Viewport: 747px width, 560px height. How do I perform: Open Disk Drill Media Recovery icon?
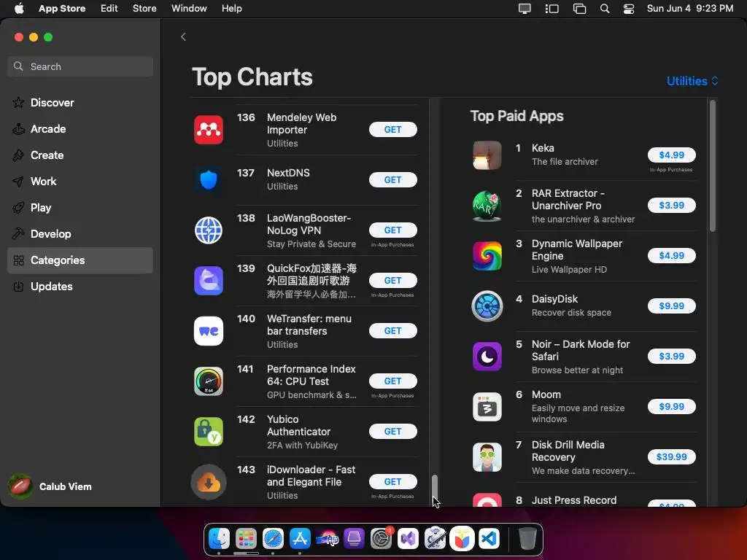pos(487,457)
